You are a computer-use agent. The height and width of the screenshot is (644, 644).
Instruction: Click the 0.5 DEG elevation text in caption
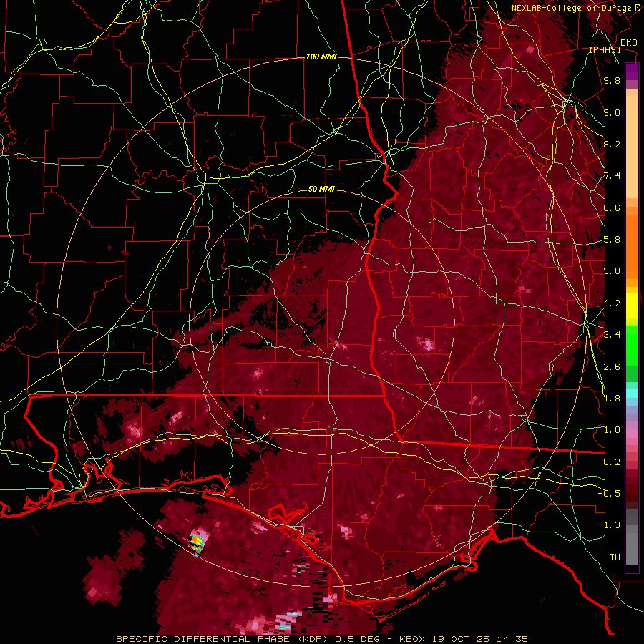point(358,639)
